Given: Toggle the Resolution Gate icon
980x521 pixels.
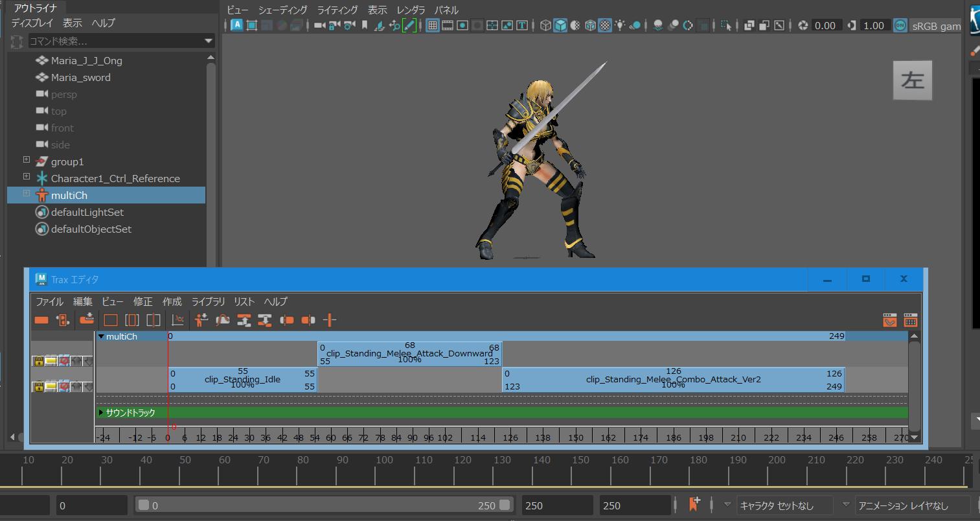Looking at the screenshot, I should click(462, 25).
